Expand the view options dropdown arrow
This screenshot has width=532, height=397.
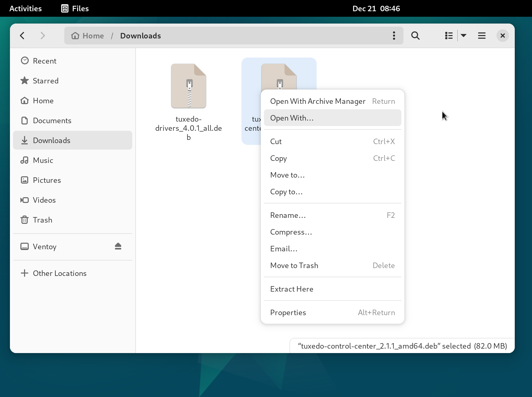[x=463, y=36]
